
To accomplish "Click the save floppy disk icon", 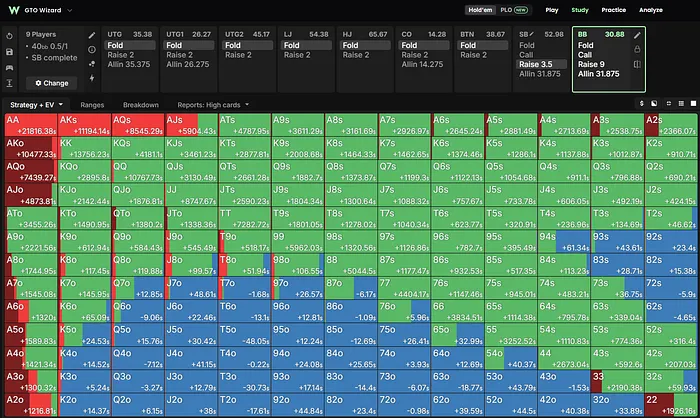I will tap(9, 52).
